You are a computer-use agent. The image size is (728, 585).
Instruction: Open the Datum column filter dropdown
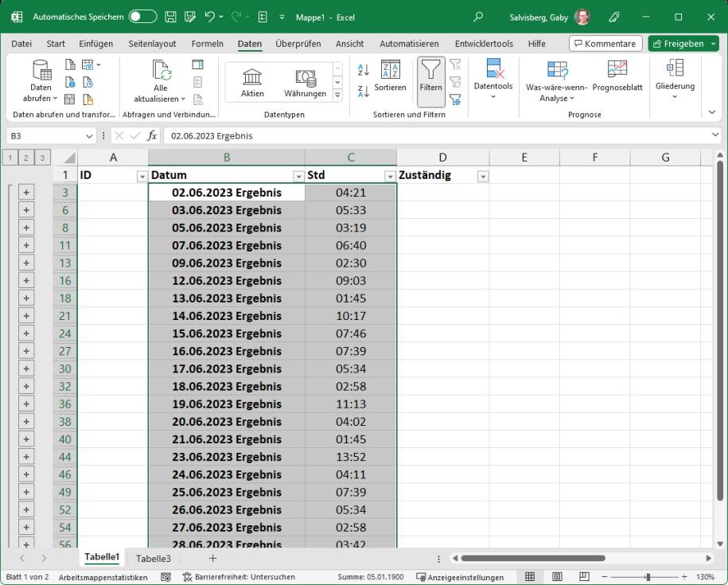[298, 176]
